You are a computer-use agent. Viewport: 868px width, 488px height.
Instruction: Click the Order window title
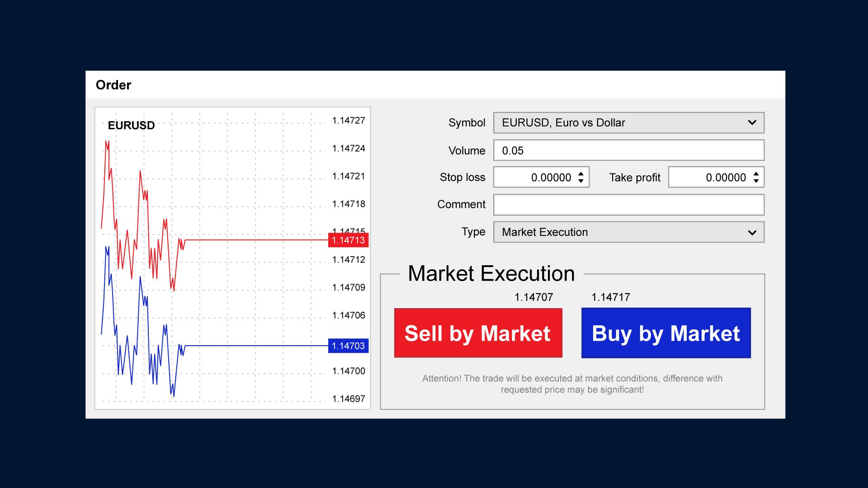pyautogui.click(x=113, y=85)
